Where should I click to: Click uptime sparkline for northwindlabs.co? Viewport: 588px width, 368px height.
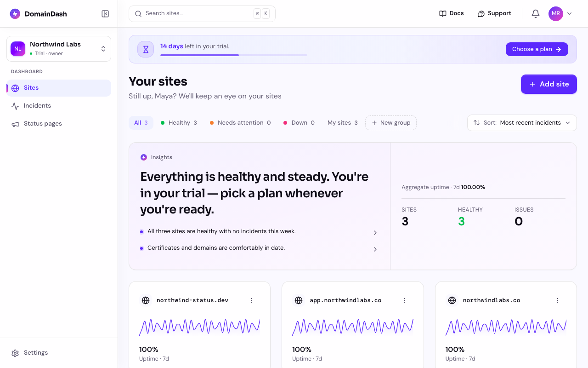click(506, 327)
